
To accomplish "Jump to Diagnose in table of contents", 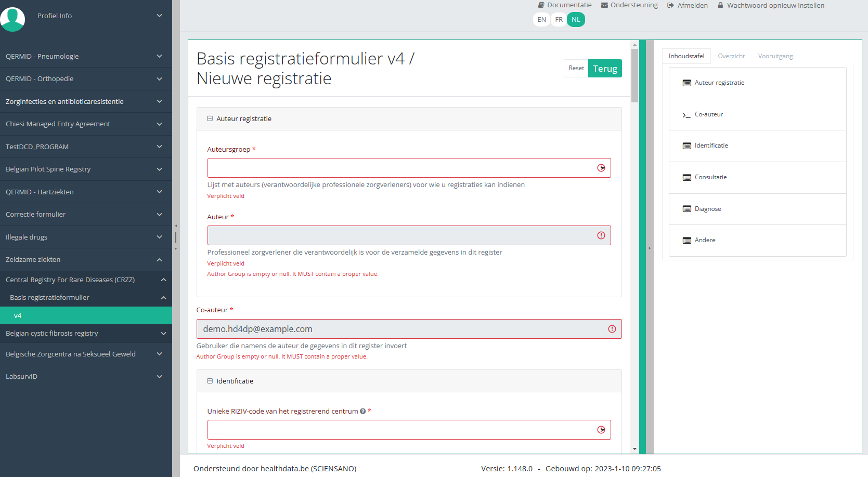I will tap(707, 209).
